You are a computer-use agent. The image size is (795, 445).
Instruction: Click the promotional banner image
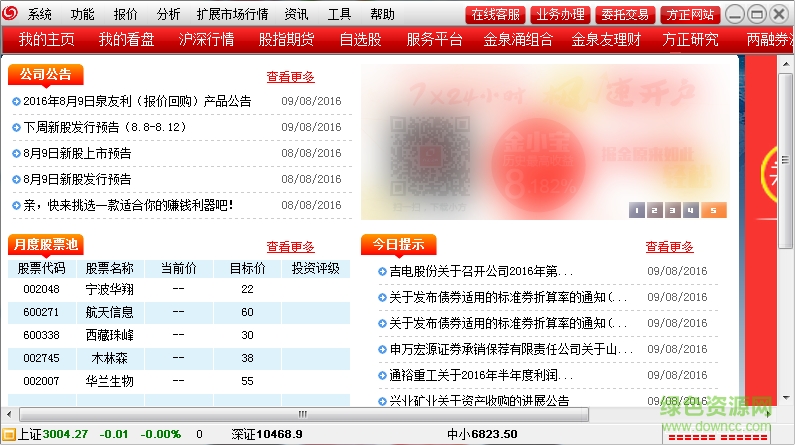(545, 142)
